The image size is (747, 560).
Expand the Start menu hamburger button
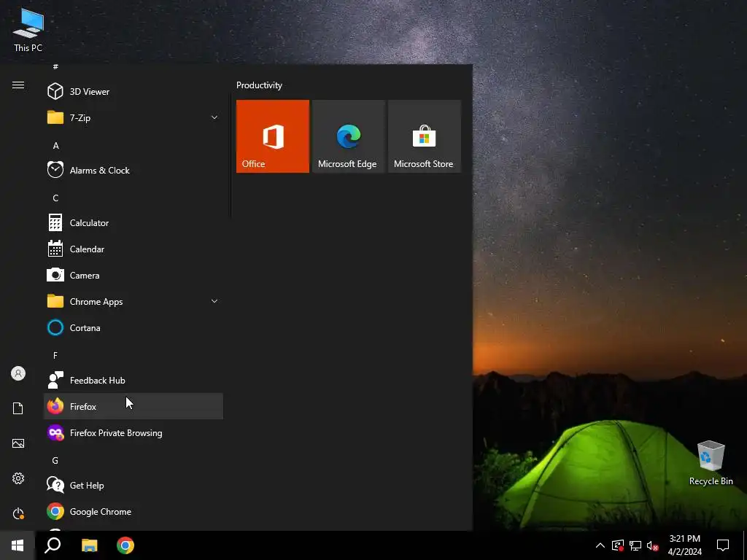[x=18, y=85]
